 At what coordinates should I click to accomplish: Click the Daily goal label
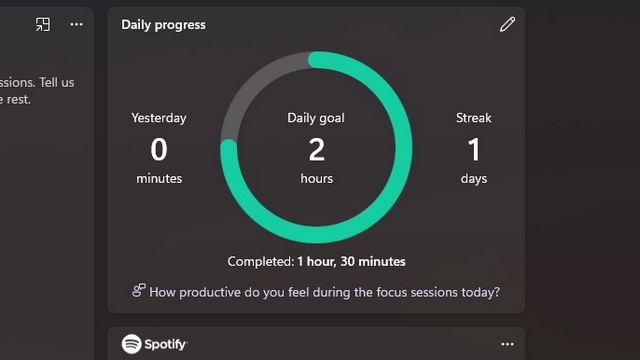(316, 118)
